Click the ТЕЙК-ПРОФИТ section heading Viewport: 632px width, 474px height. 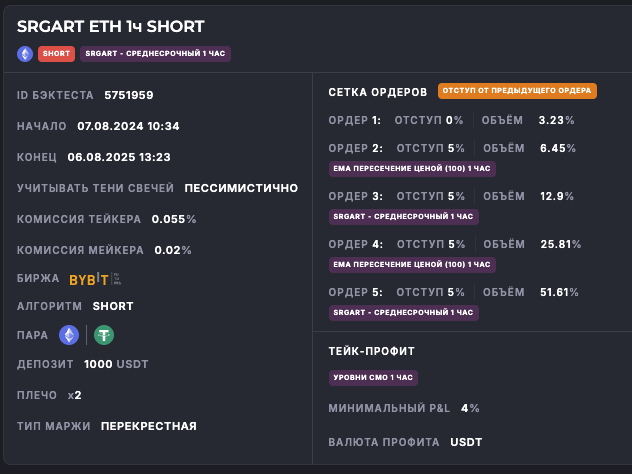[371, 351]
